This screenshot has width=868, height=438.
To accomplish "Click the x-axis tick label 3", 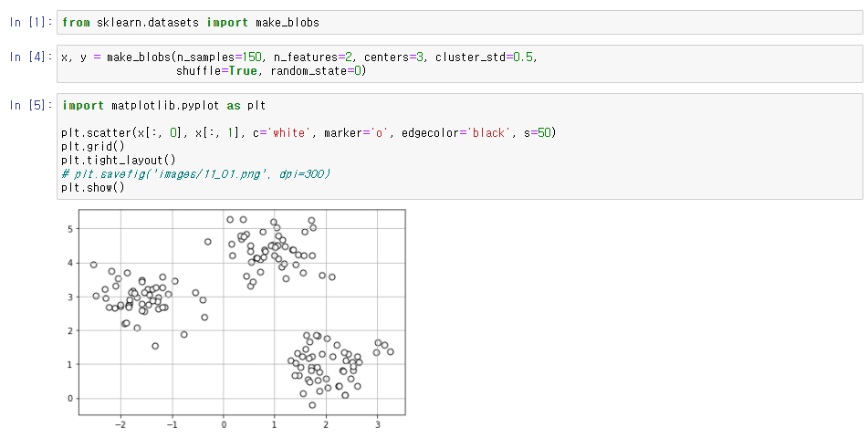I will tap(378, 424).
